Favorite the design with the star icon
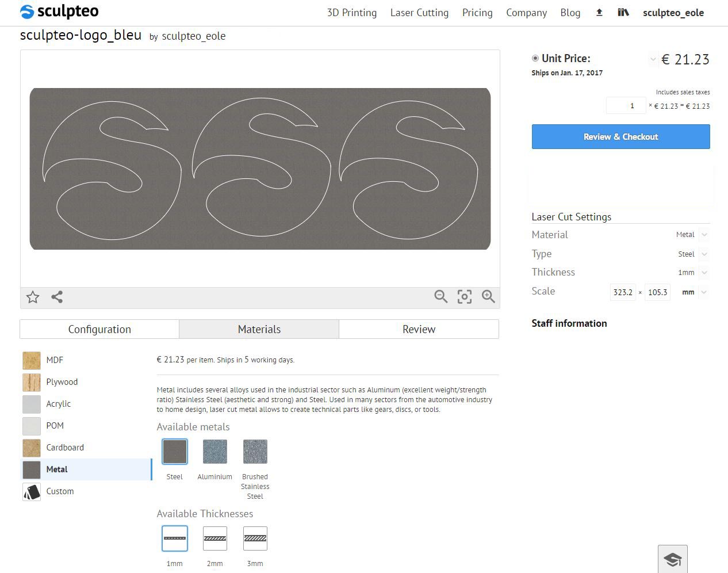 (33, 297)
